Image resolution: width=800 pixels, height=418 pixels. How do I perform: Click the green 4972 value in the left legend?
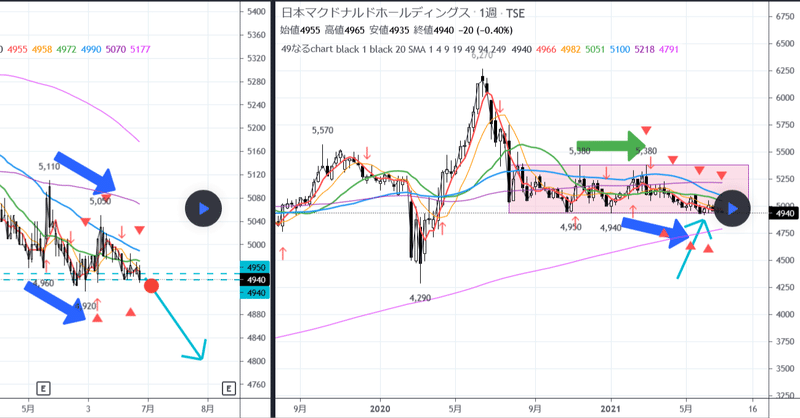66,50
